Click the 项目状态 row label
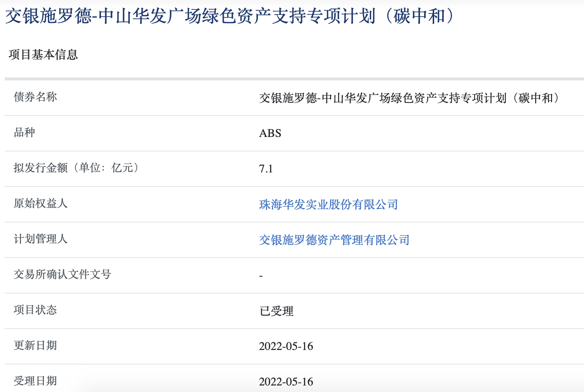 [x=37, y=310]
